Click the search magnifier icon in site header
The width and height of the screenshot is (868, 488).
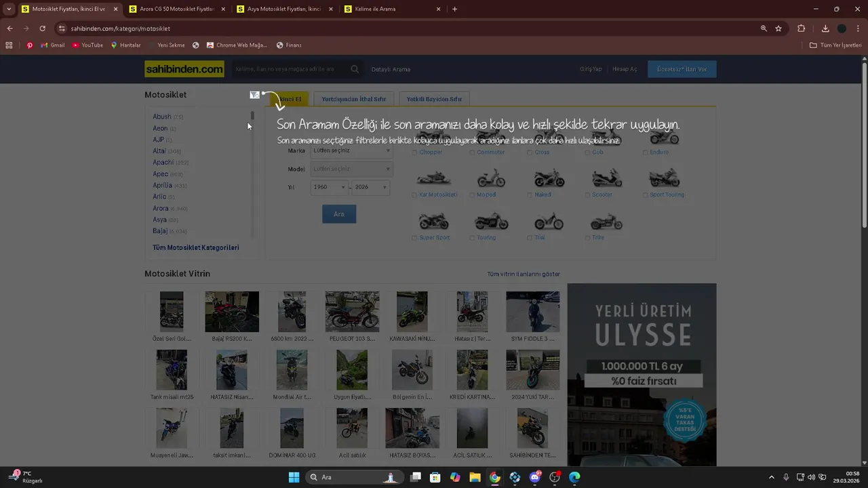click(x=355, y=69)
